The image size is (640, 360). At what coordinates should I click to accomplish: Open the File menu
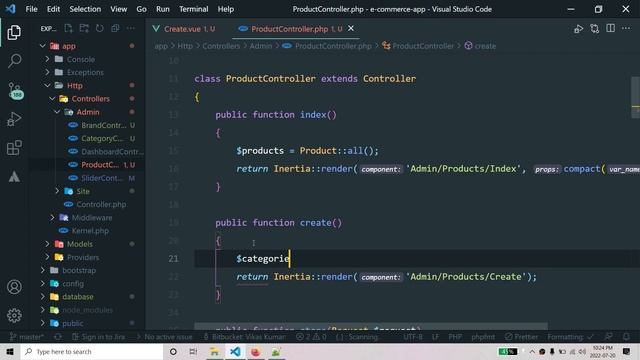click(31, 9)
